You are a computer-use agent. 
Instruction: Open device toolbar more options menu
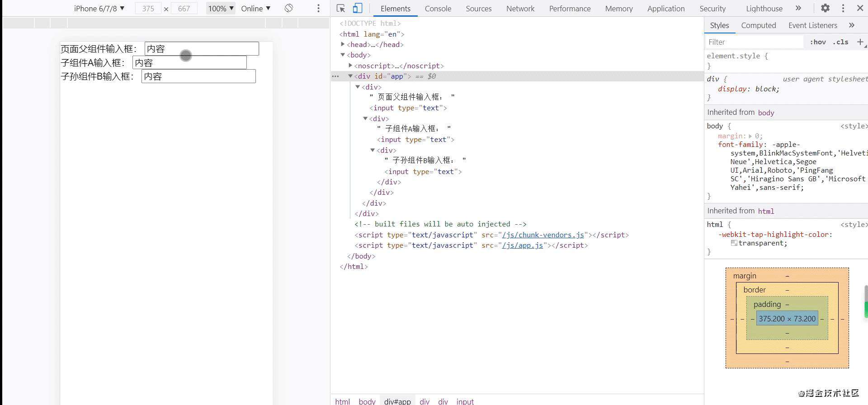pos(318,8)
